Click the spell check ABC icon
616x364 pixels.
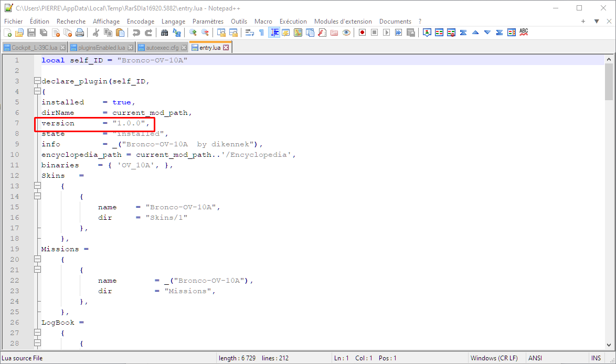(524, 33)
